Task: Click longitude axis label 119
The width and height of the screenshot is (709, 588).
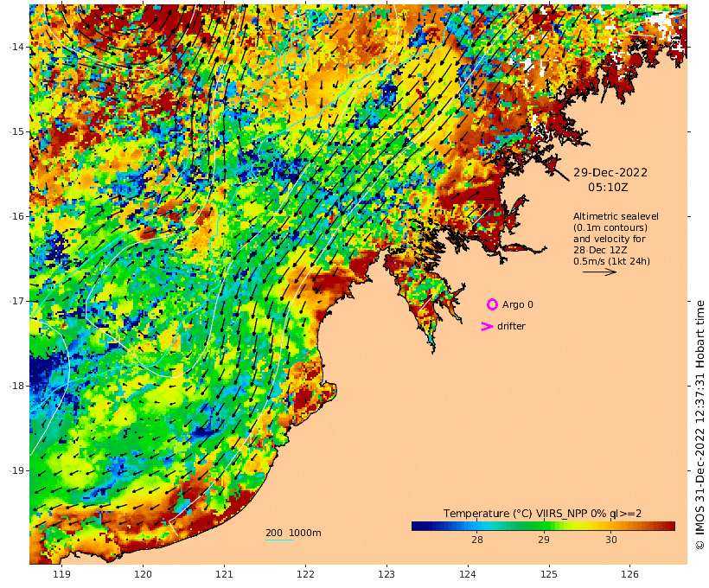Action: coord(62,574)
